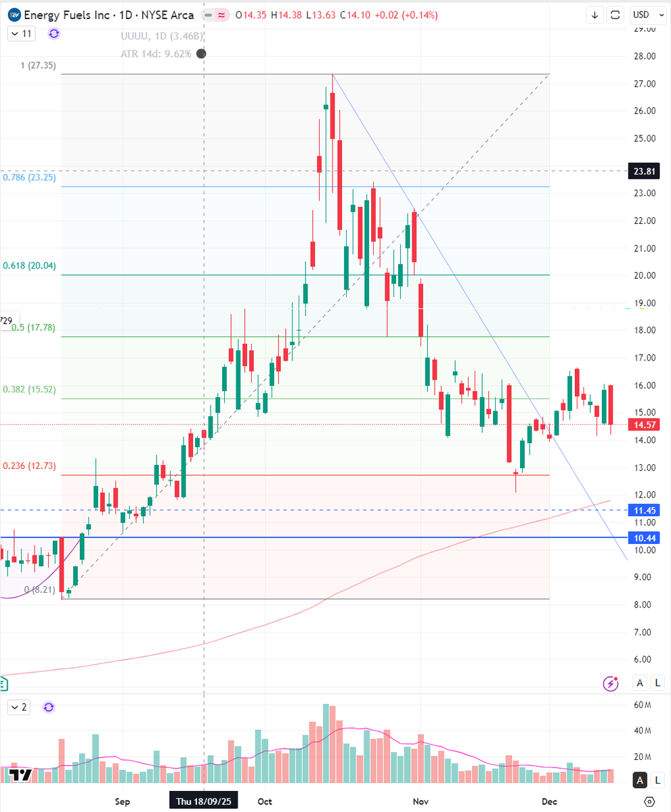Click the square frame icon beside USD
Screen dimensions: 671x812
(x=615, y=14)
